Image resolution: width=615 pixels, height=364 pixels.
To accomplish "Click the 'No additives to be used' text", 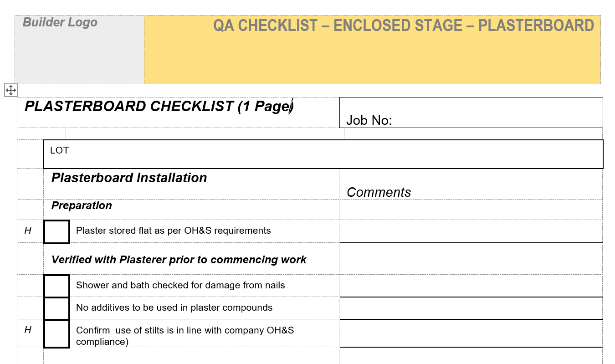I will [x=174, y=308].
